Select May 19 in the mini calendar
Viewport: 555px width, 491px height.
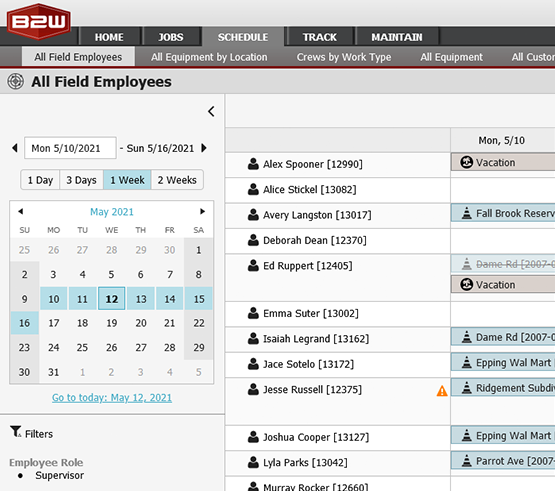pos(112,323)
